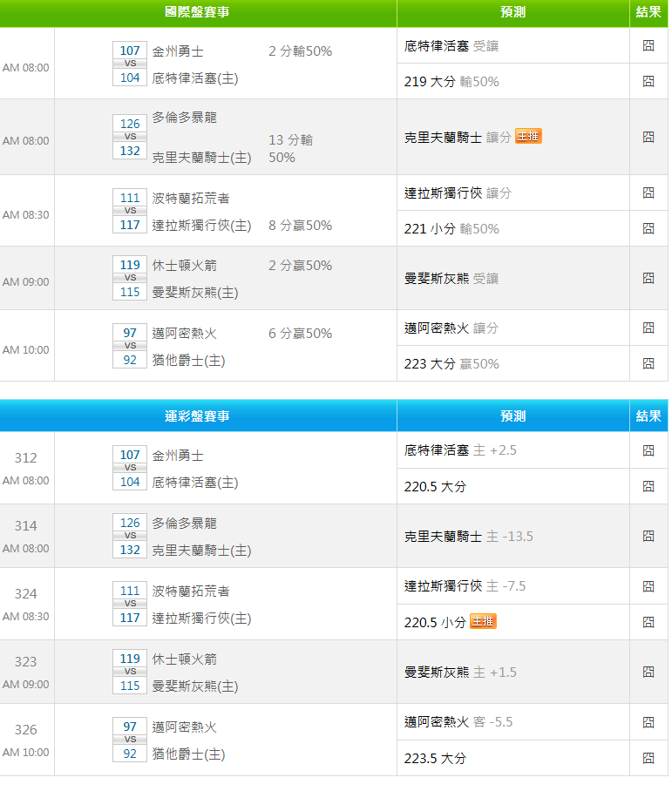Screen dimensions: 672x791
Task: Click the '達拉斯獨行俠 主 -7.5' prediction
Action: (x=465, y=586)
